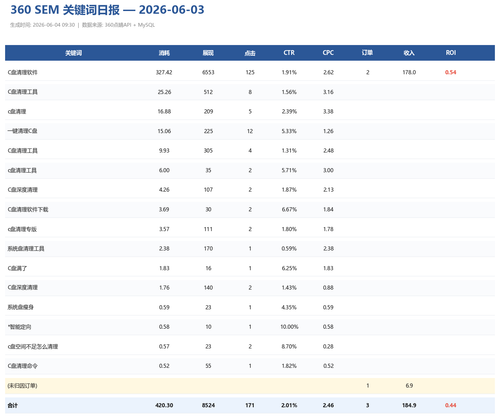Image resolution: width=500 pixels, height=420 pixels.
Task: Click the red 0.54 ROI value
Action: 451,72
